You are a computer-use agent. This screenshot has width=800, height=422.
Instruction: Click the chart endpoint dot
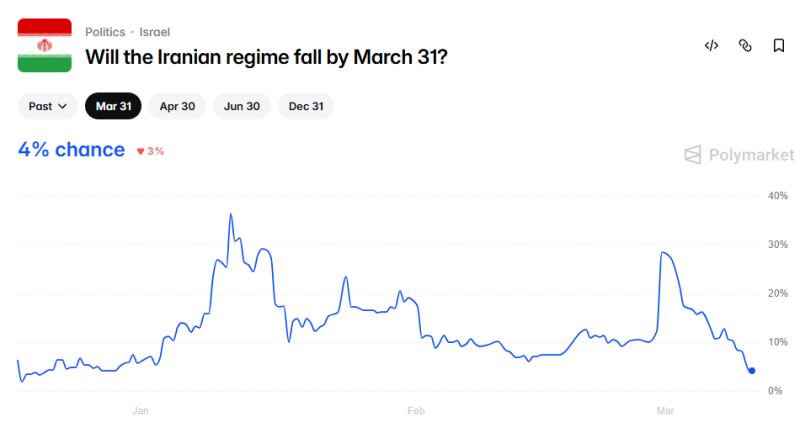[x=752, y=371]
